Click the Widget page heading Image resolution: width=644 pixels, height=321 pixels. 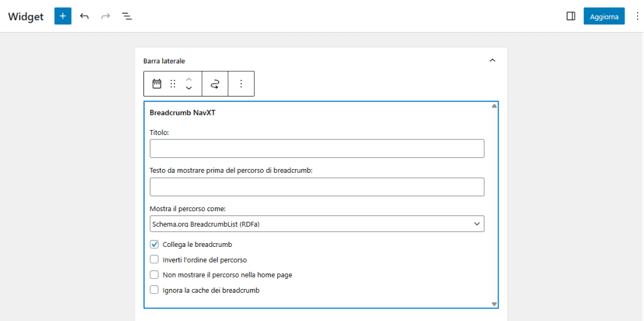click(26, 17)
